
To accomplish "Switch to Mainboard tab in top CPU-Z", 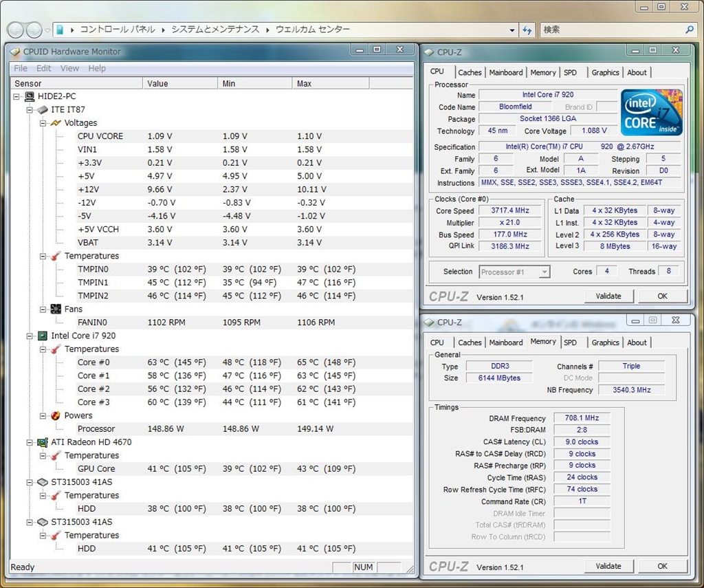I will coord(506,72).
